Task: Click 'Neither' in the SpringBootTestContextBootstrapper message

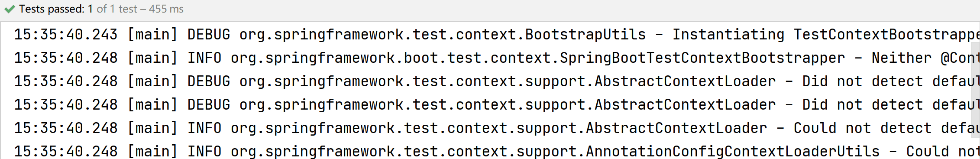Action: (902, 58)
